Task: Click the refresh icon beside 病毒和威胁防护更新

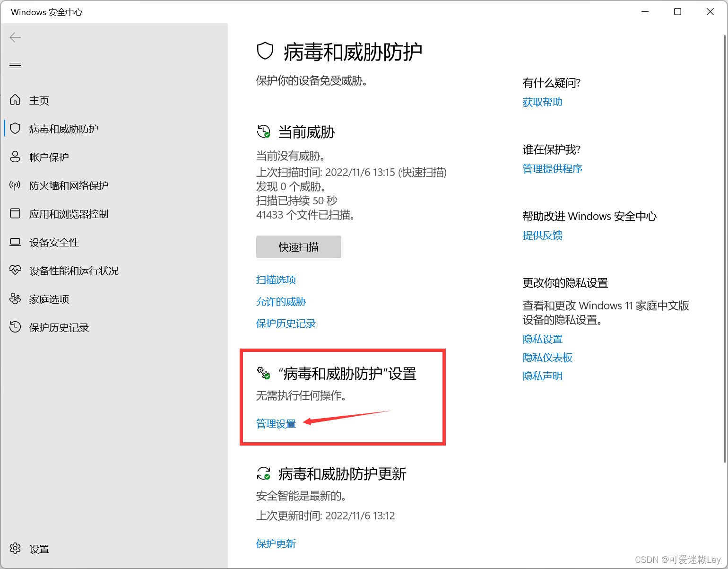Action: pos(263,473)
